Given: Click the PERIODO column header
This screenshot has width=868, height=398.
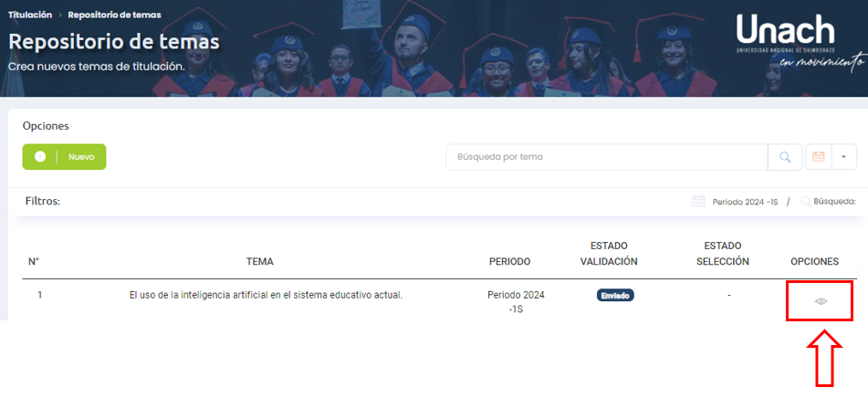Looking at the screenshot, I should point(509,262).
